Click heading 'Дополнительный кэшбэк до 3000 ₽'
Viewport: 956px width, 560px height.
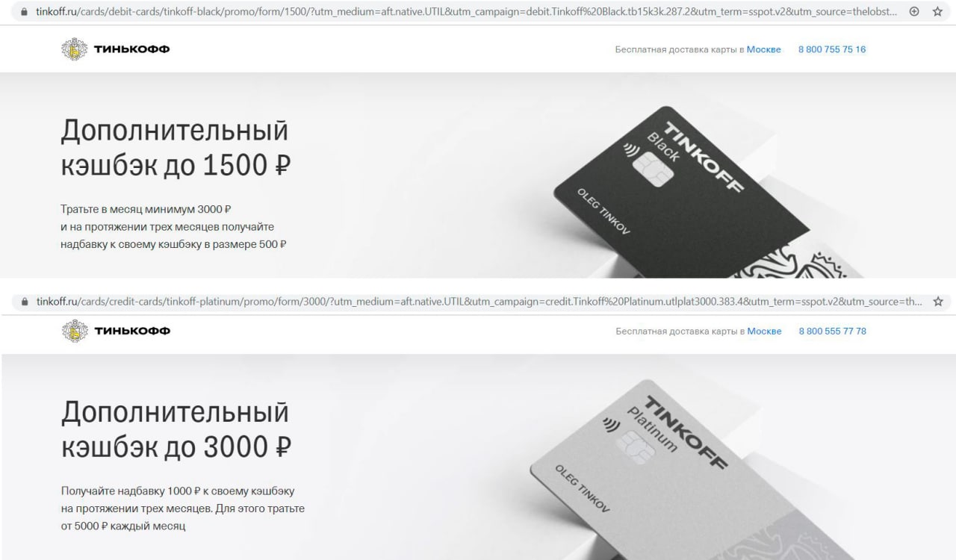pyautogui.click(x=176, y=430)
